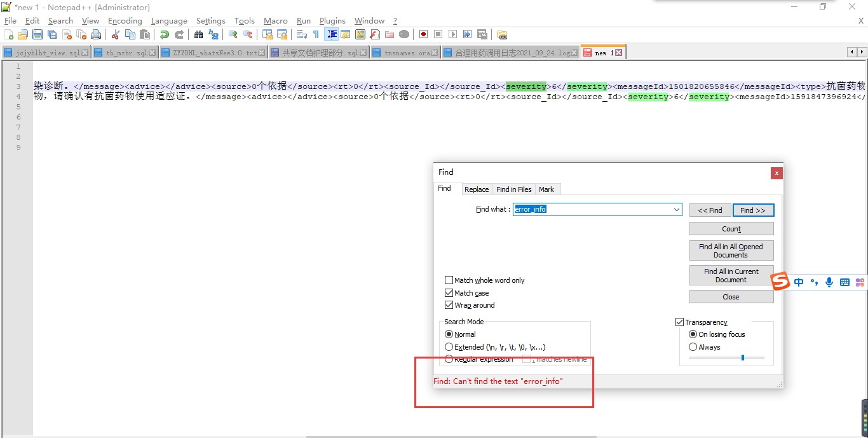868x438 pixels.
Task: Uncheck the Match case checkbox
Action: pos(449,293)
